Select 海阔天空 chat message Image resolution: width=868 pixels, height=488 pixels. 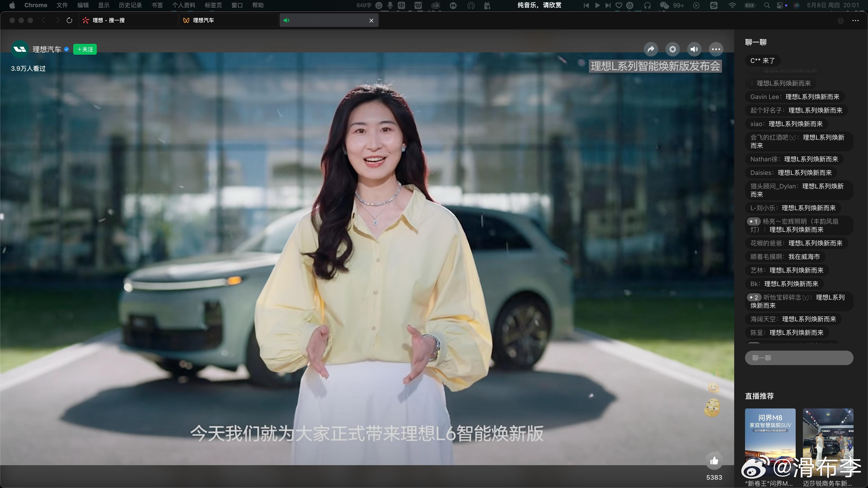793,319
